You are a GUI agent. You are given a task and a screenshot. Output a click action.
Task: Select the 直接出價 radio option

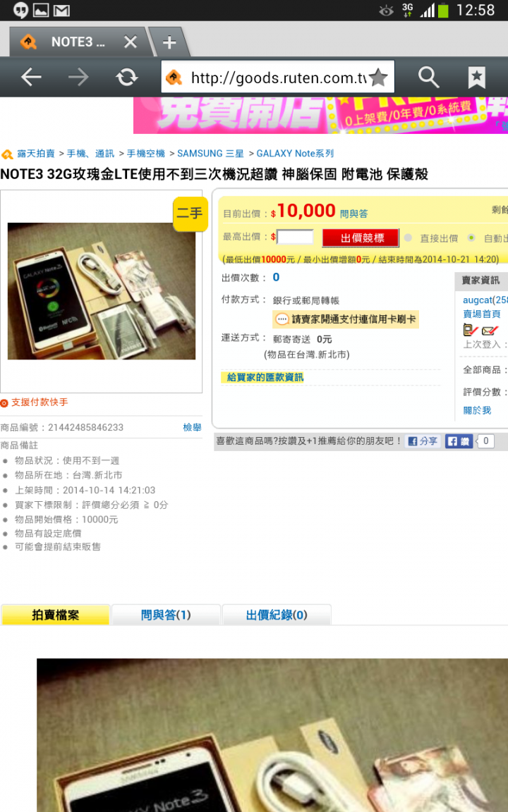point(409,238)
